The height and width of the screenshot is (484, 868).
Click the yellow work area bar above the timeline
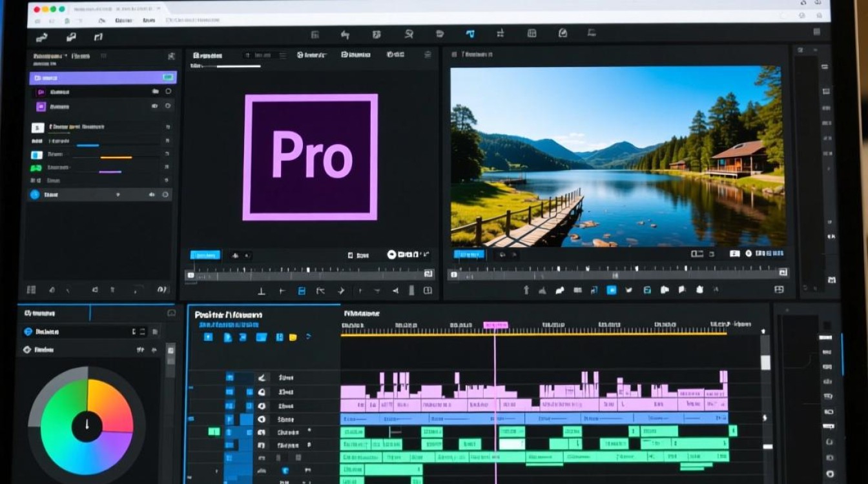coord(533,334)
